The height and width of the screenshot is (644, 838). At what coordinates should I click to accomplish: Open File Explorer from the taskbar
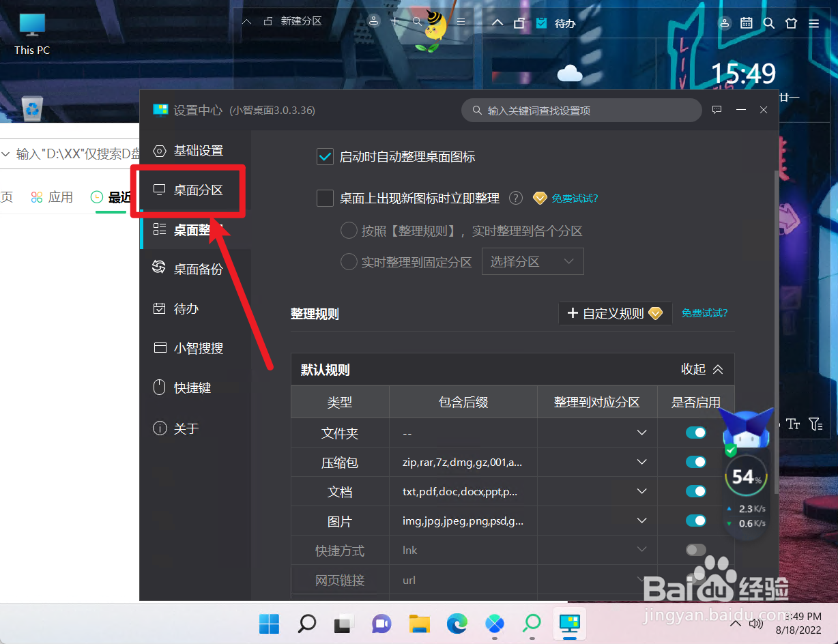[x=420, y=623]
